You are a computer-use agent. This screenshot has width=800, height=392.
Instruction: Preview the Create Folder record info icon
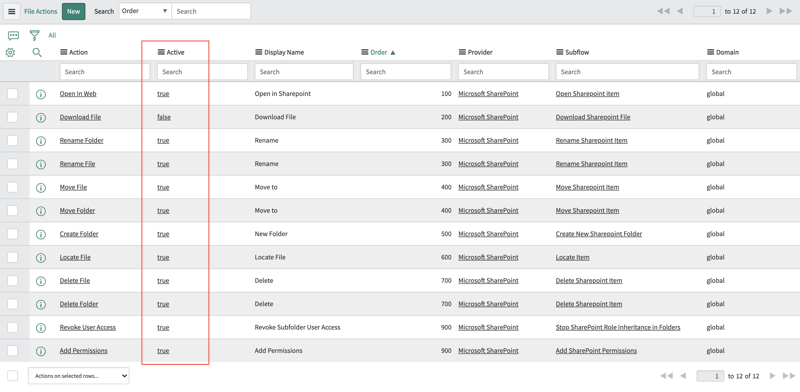tap(41, 234)
